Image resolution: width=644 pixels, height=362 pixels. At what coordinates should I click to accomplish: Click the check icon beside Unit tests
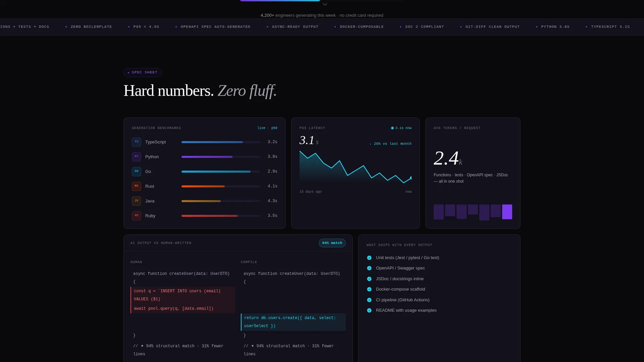click(369, 258)
